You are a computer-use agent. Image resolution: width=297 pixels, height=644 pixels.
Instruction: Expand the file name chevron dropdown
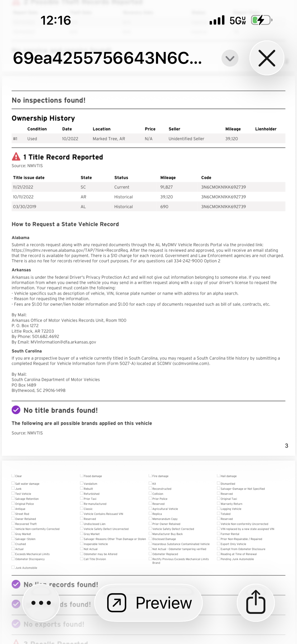coord(230,58)
